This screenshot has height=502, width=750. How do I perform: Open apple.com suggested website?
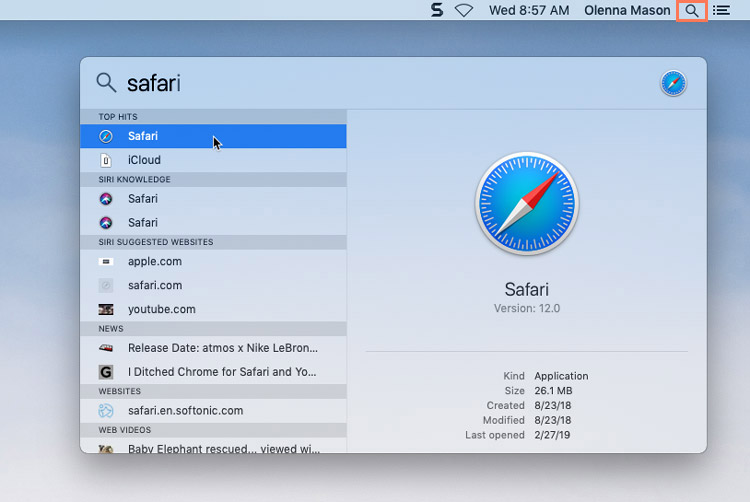pyautogui.click(x=155, y=262)
